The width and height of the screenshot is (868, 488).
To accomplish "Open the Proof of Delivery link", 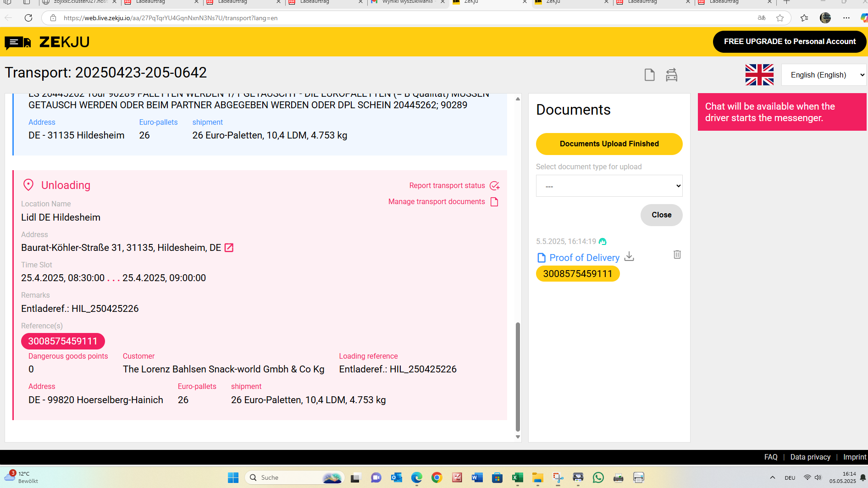I will [584, 258].
